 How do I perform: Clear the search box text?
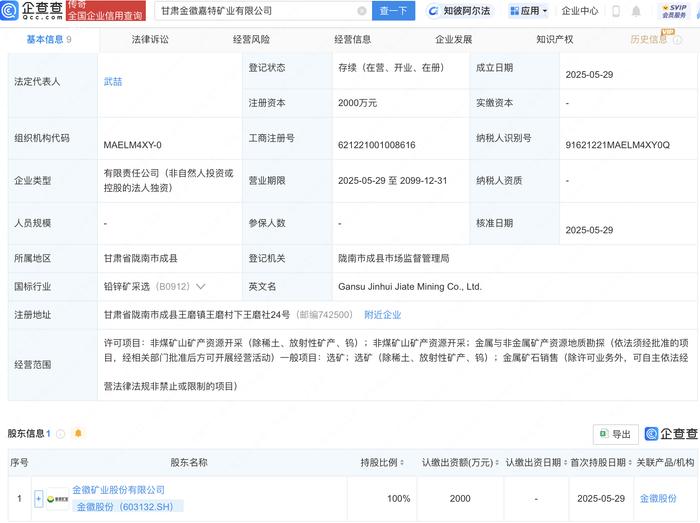(x=362, y=11)
